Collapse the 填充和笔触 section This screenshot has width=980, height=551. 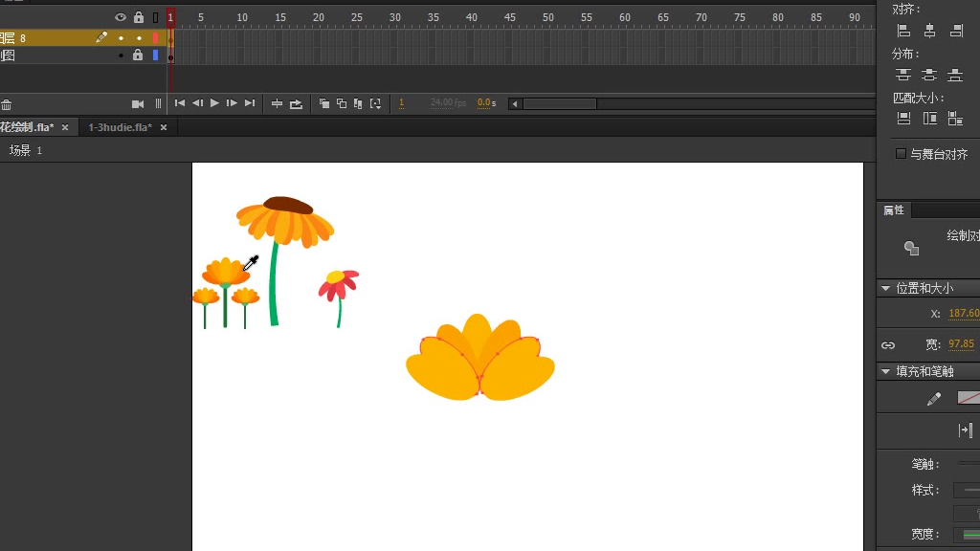click(884, 371)
